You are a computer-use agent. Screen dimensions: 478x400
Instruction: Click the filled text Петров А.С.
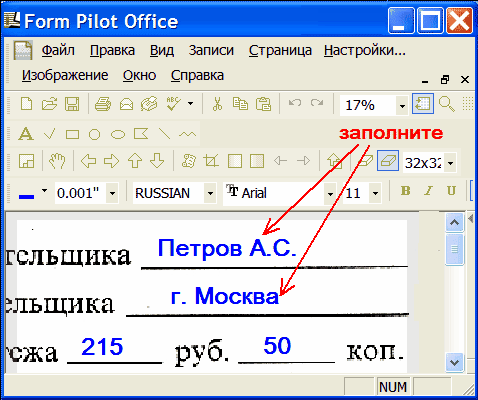[227, 248]
